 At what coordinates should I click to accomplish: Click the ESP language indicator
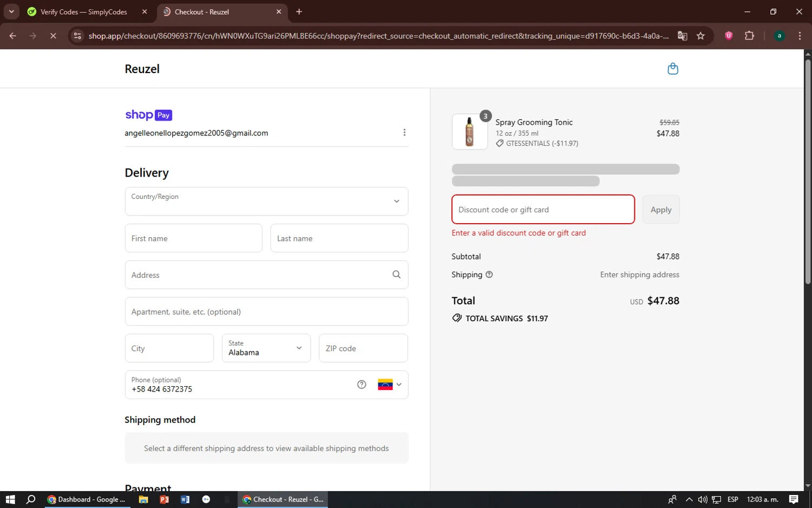click(733, 499)
